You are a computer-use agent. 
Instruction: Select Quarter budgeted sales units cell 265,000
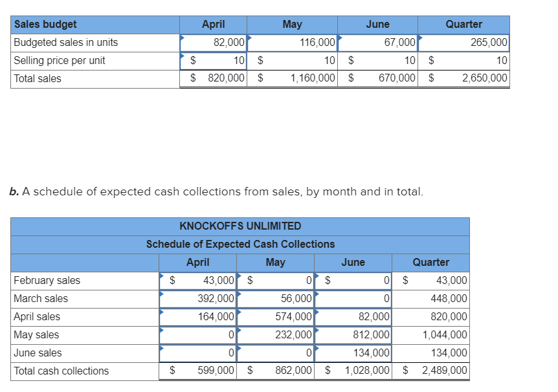[463, 43]
